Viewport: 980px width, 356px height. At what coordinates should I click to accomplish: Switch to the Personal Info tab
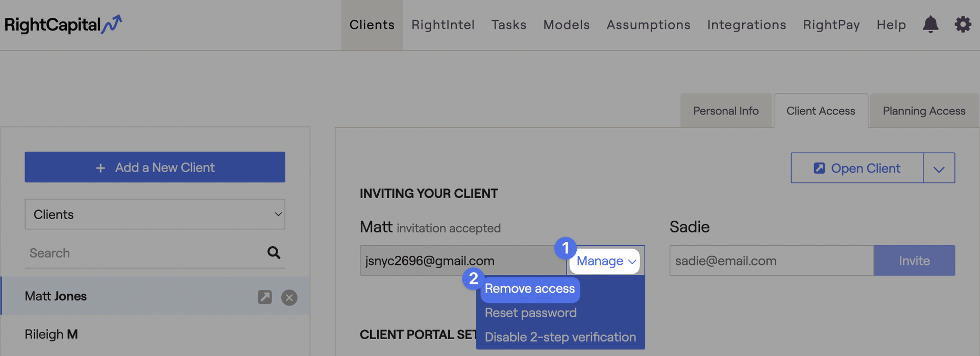point(726,111)
